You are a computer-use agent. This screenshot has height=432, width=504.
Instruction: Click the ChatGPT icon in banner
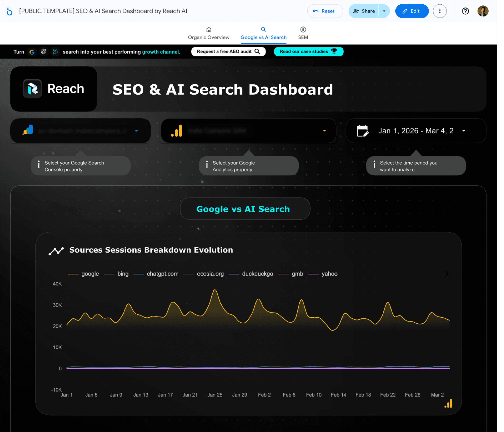tap(44, 52)
